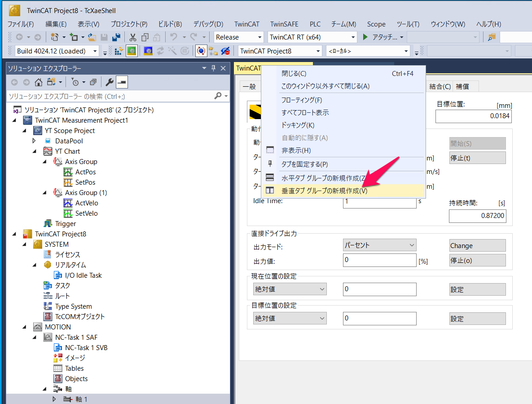Image resolution: width=532 pixels, height=404 pixels.
Task: Click the 出力値 percent input field
Action: 379,260
